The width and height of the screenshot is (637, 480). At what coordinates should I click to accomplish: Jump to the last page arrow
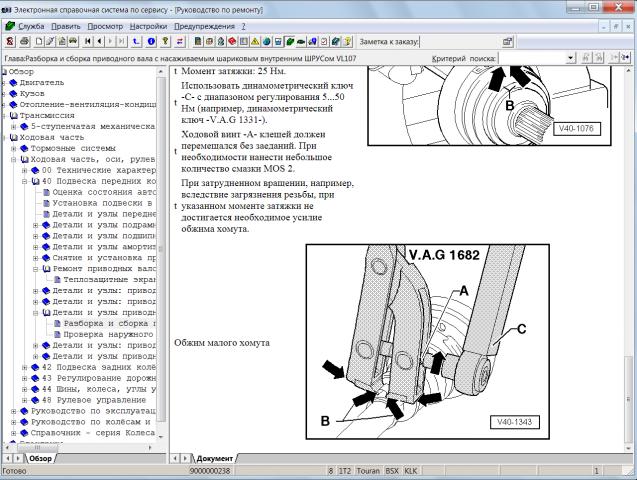point(122,41)
